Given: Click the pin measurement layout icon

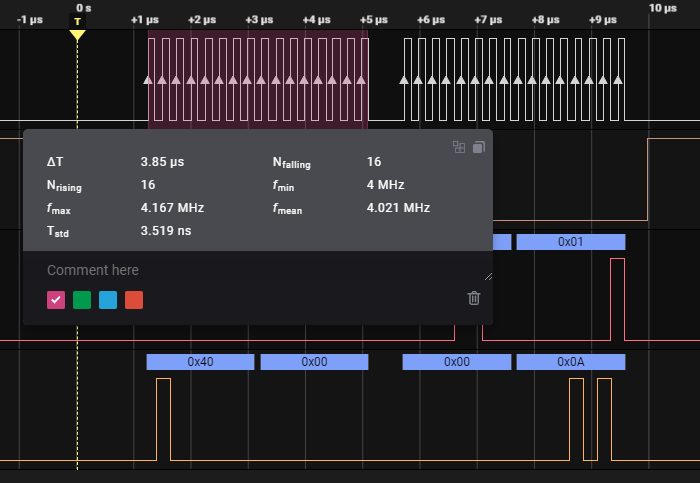Looking at the screenshot, I should tap(459, 147).
